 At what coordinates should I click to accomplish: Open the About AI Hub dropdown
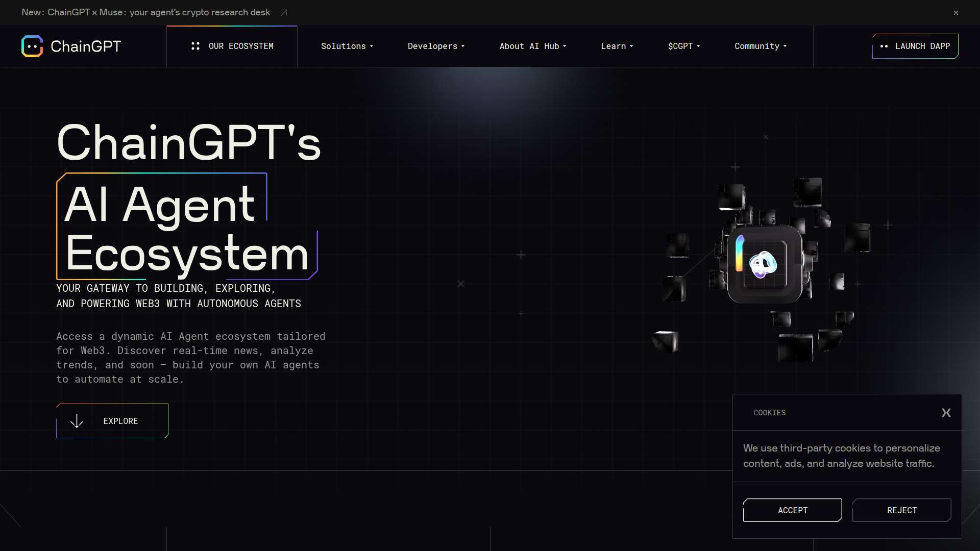(x=533, y=46)
